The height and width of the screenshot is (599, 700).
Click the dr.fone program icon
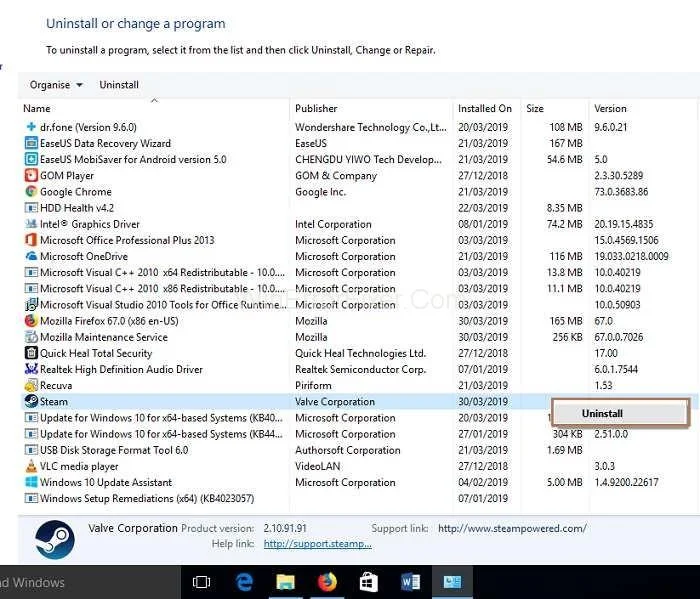click(x=31, y=127)
